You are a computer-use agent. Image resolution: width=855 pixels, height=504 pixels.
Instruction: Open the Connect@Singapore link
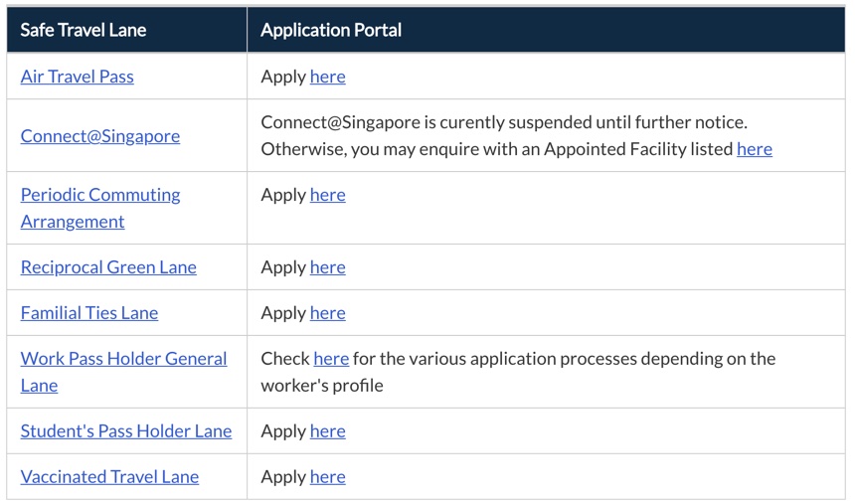(100, 136)
